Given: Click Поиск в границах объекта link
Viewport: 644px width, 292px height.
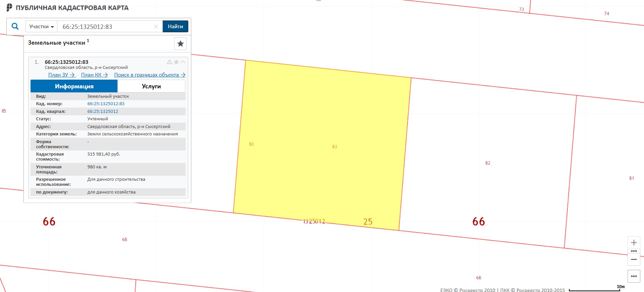Looking at the screenshot, I should tap(149, 75).
